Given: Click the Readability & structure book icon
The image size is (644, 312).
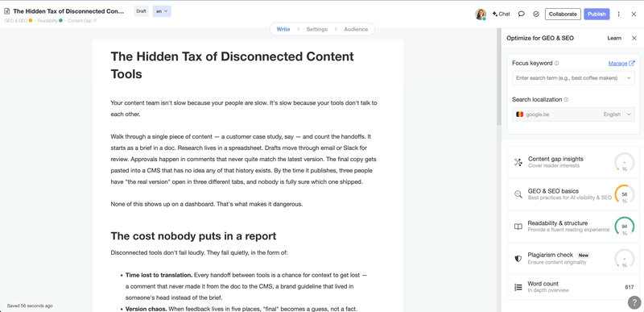Looking at the screenshot, I should (x=518, y=227).
